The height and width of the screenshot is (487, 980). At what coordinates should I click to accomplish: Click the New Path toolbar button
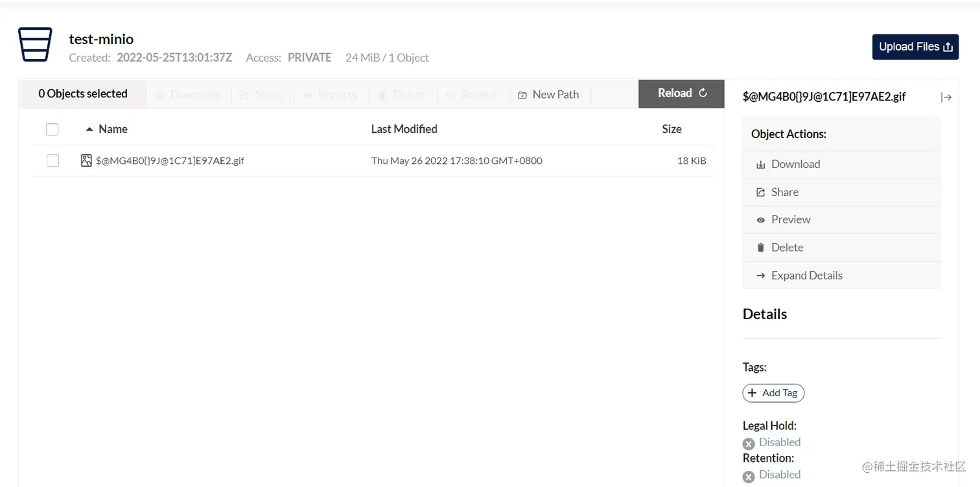(548, 95)
